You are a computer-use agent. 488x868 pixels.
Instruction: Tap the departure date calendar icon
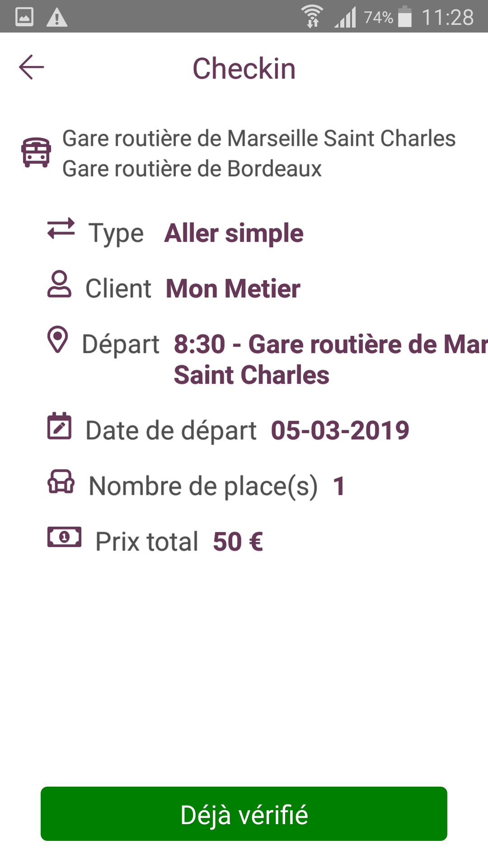coord(60,426)
